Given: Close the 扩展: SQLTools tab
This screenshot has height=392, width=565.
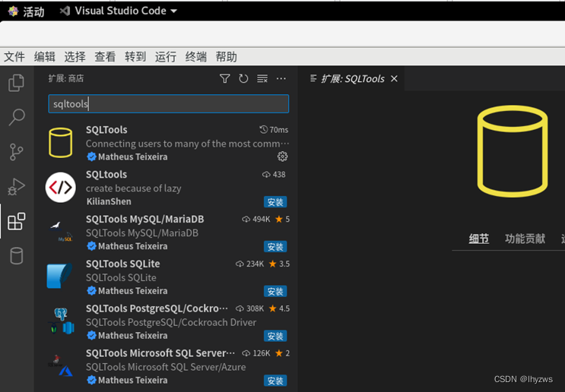Looking at the screenshot, I should click(x=394, y=78).
